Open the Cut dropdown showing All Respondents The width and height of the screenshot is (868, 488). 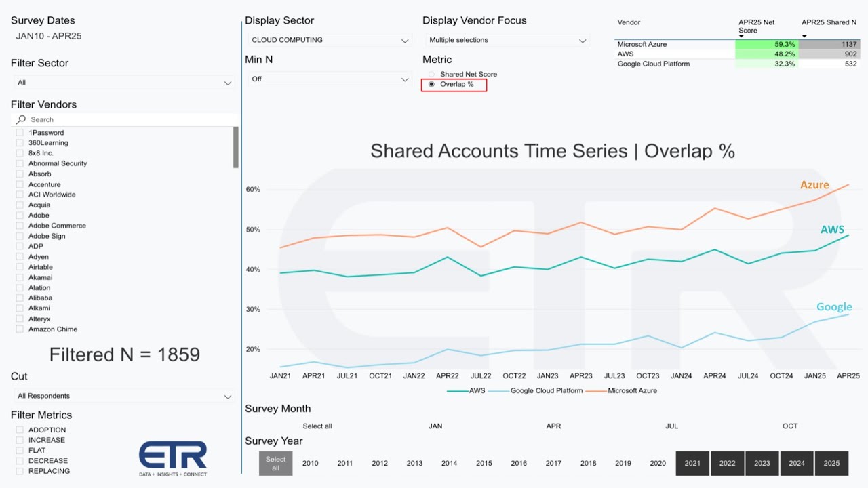[x=125, y=396]
